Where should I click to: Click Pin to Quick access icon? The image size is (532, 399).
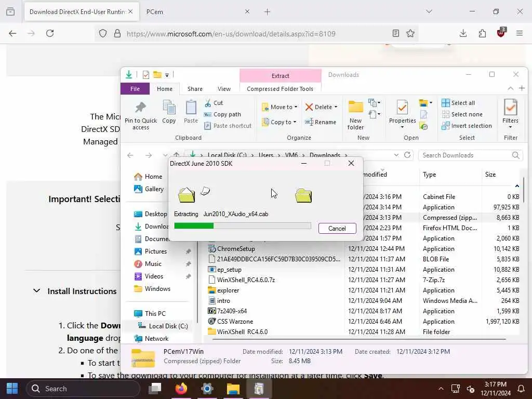(140, 108)
